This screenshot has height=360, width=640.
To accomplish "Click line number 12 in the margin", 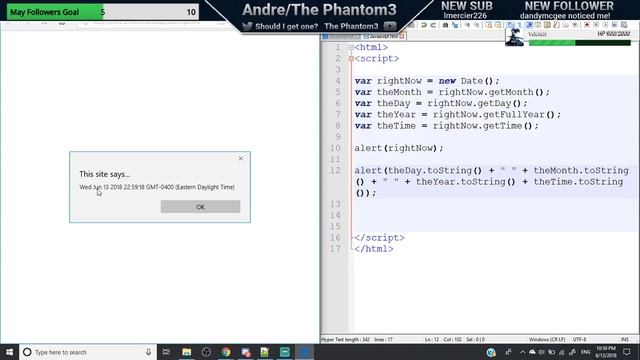I will pos(335,170).
